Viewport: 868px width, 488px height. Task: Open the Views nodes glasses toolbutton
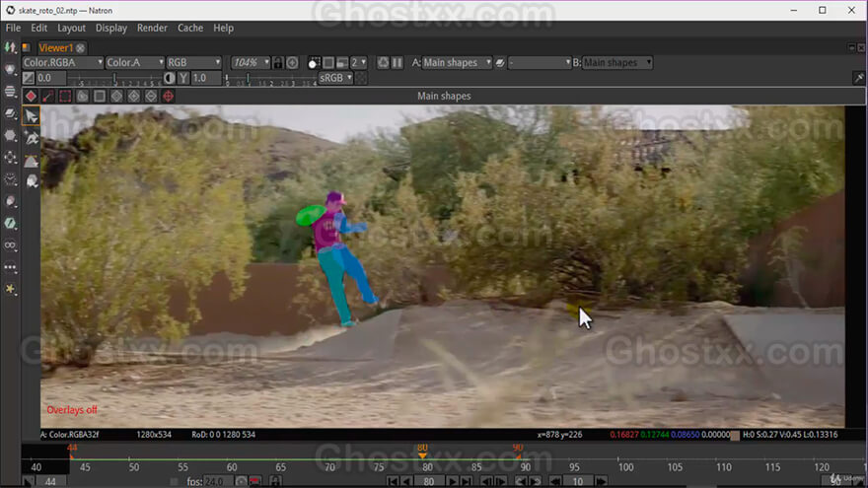10,245
